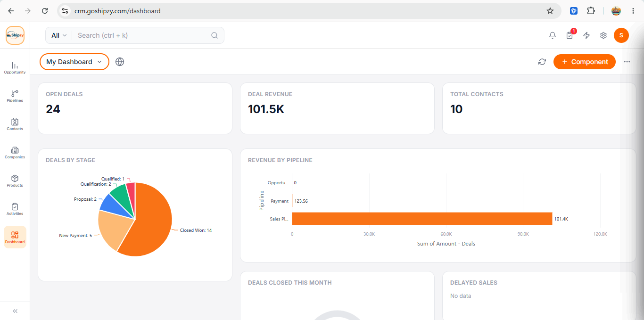
Task: Click the DELAYED SALES title
Action: pos(474,283)
